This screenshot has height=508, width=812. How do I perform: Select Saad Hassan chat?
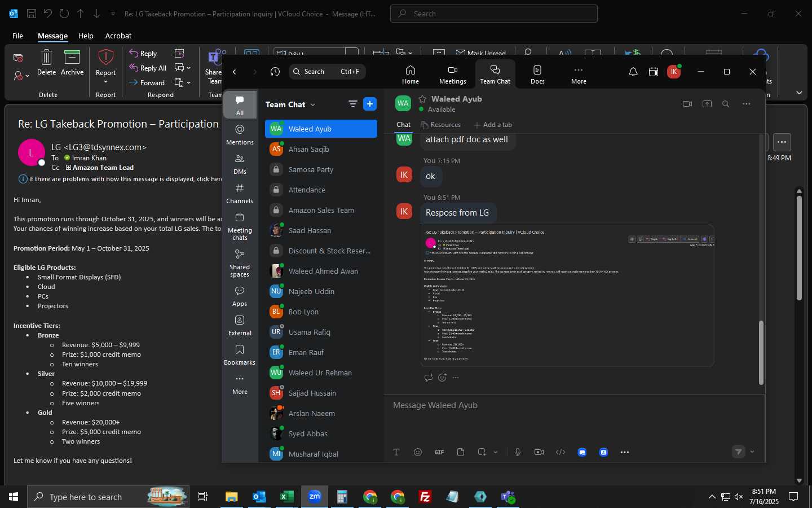(321, 230)
